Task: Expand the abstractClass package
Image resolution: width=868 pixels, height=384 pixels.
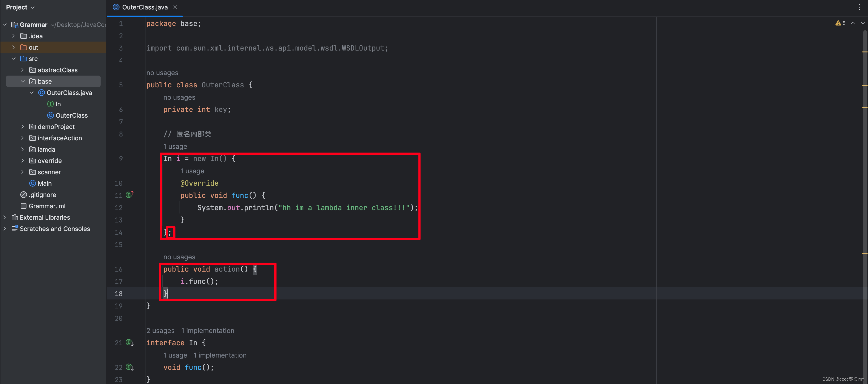Action: (x=23, y=70)
